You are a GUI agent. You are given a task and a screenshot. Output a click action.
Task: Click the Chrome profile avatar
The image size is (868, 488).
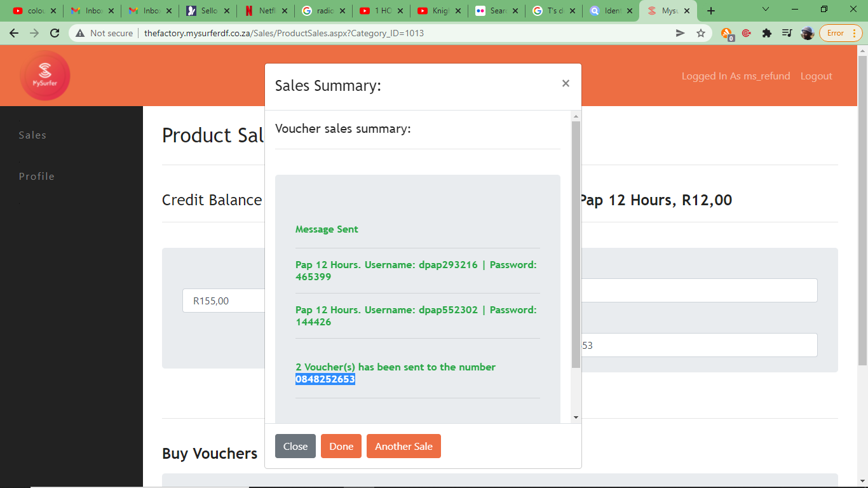click(808, 33)
